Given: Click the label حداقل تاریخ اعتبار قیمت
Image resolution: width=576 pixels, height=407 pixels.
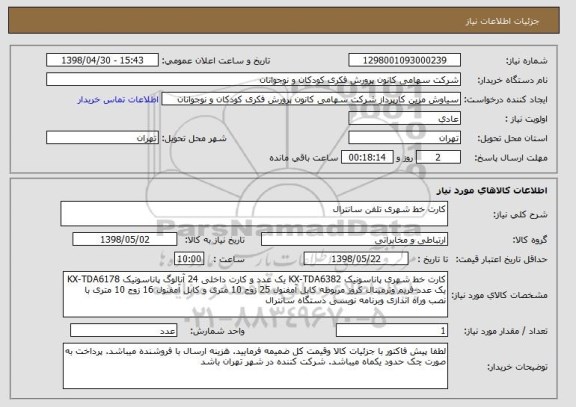Looking at the screenshot, I should click(x=502, y=259).
